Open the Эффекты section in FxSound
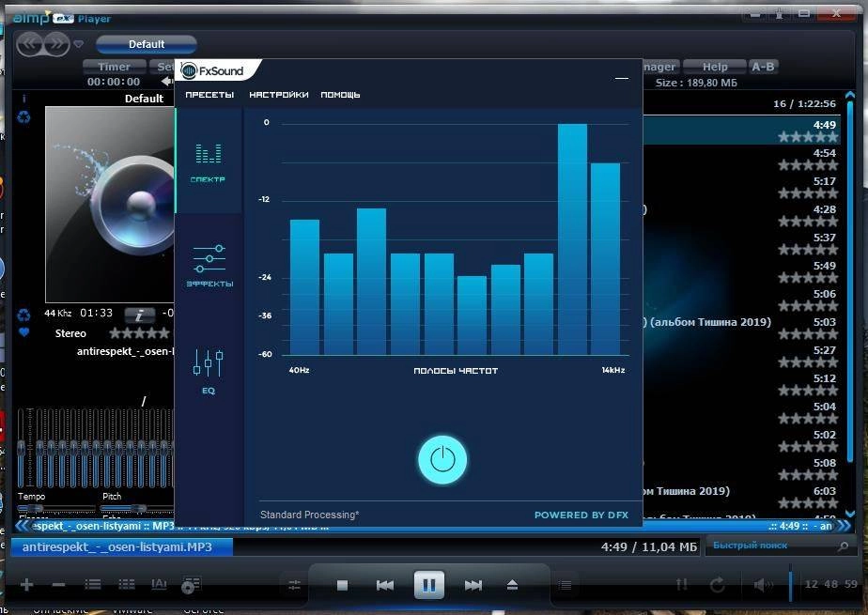 pos(209,266)
